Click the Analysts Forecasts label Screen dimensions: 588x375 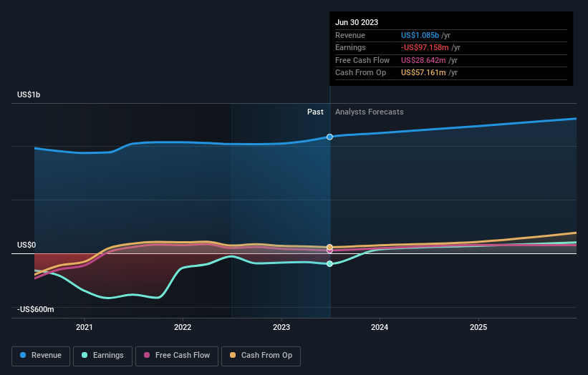tap(370, 112)
